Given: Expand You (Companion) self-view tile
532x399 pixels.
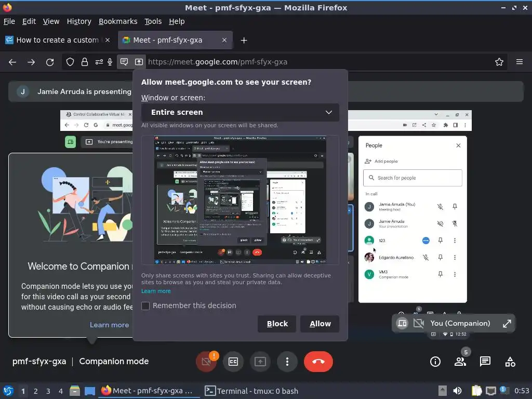Looking at the screenshot, I should point(507,323).
